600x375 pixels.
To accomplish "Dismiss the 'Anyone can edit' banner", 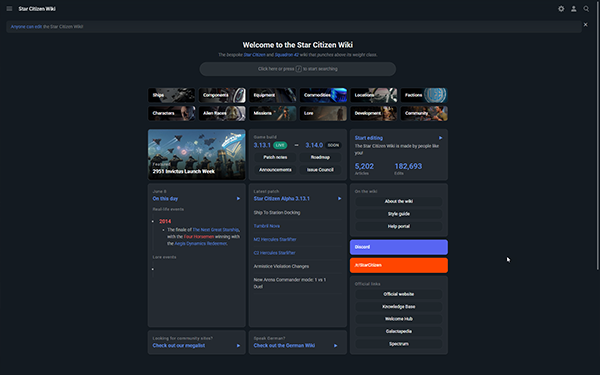I will 585,24.
